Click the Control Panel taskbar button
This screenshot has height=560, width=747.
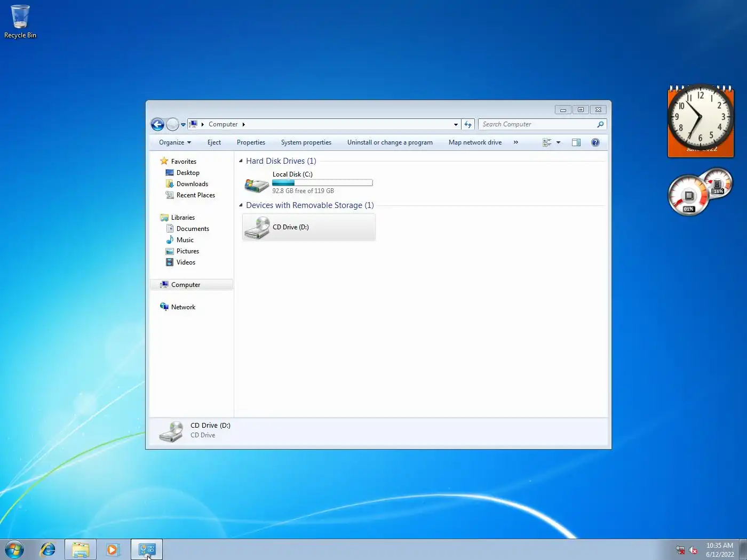click(x=147, y=549)
